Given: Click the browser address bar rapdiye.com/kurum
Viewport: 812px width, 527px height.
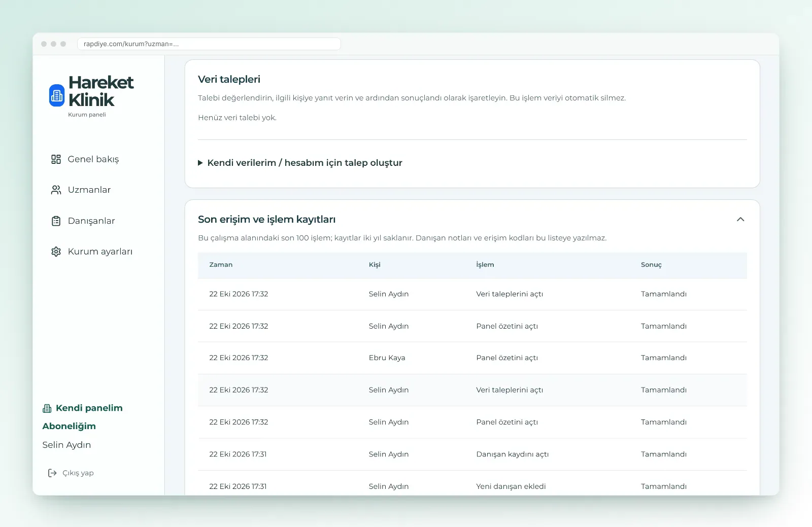Looking at the screenshot, I should click(209, 44).
